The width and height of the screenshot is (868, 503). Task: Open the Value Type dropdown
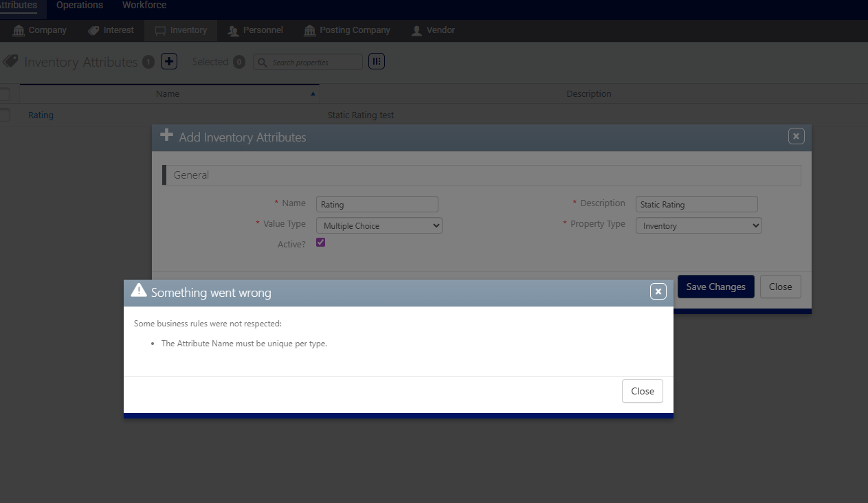379,225
